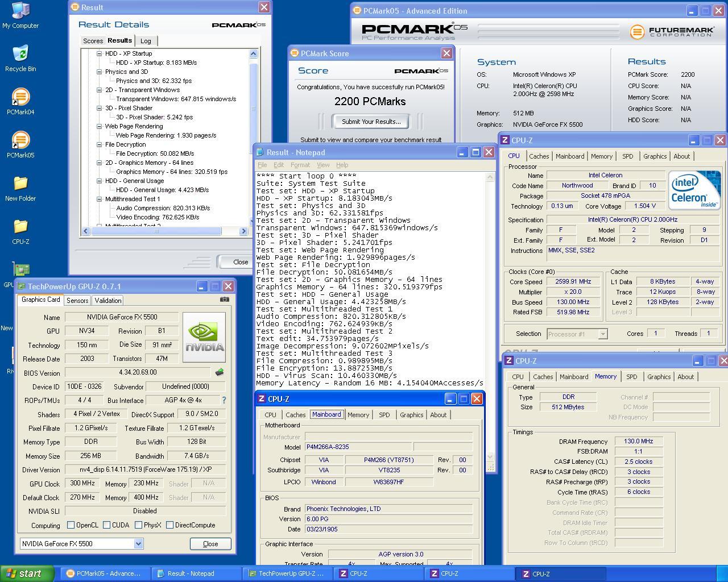
Task: Open the Notepad File menu
Action: pyautogui.click(x=262, y=165)
